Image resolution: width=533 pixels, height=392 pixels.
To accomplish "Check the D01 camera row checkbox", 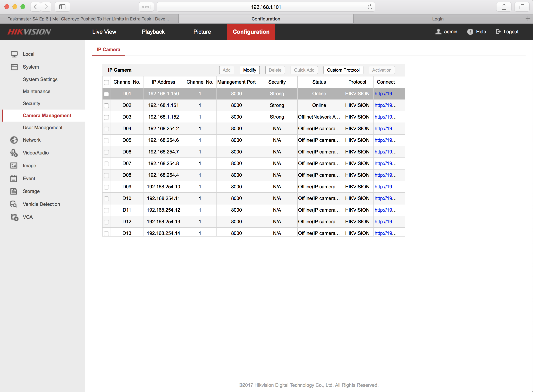I will [106, 93].
